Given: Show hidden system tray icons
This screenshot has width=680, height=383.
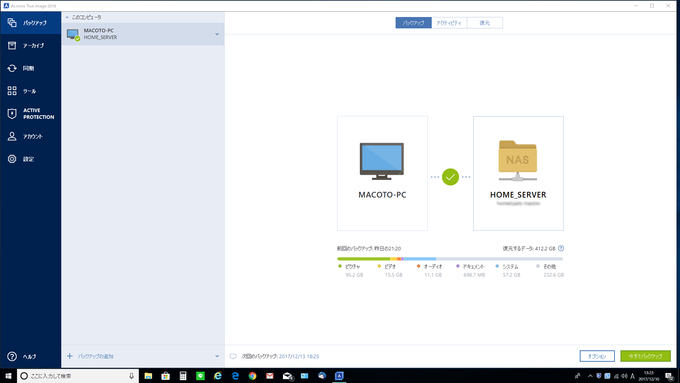Looking at the screenshot, I should coord(590,376).
